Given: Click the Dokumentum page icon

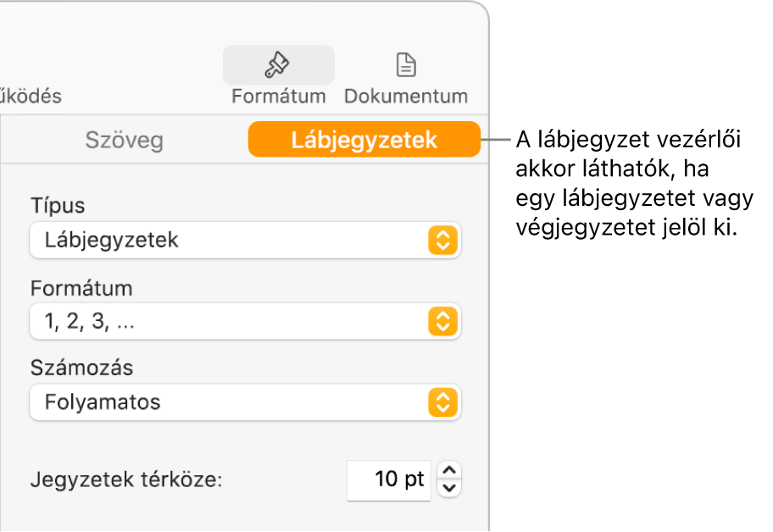Looking at the screenshot, I should click(406, 64).
